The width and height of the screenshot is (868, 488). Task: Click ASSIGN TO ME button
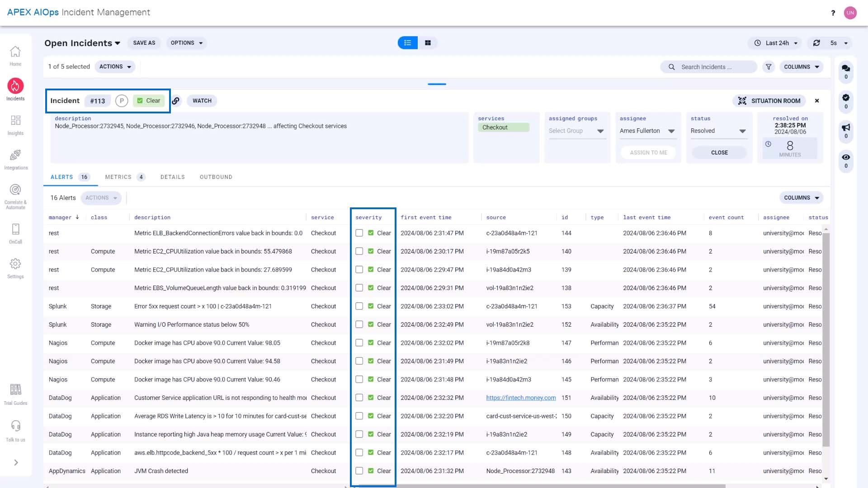(648, 153)
